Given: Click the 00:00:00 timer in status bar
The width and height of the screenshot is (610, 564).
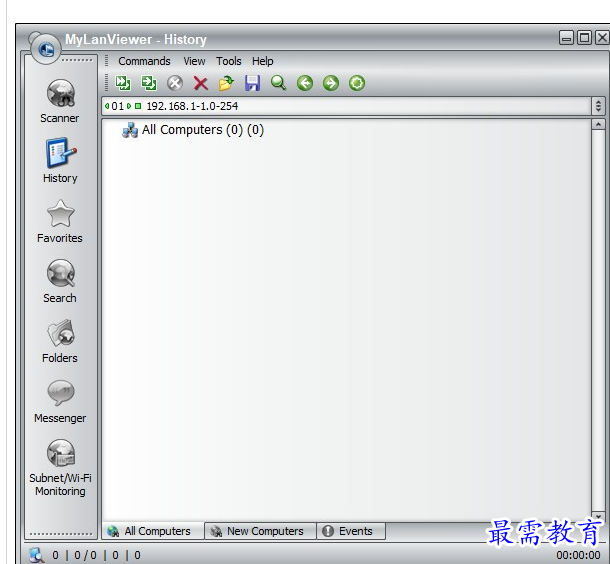Looking at the screenshot, I should click(578, 555).
